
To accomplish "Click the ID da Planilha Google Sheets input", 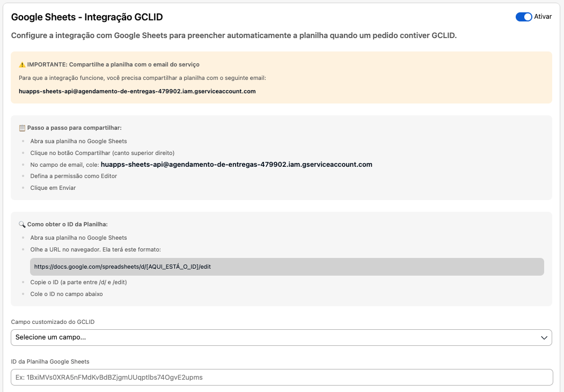I will point(282,378).
